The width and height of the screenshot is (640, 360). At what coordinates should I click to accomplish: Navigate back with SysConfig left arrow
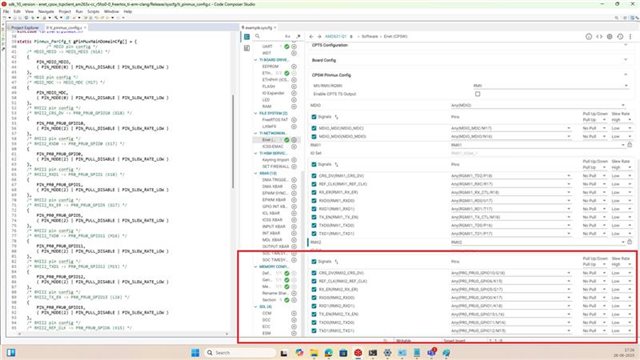pyautogui.click(x=311, y=36)
